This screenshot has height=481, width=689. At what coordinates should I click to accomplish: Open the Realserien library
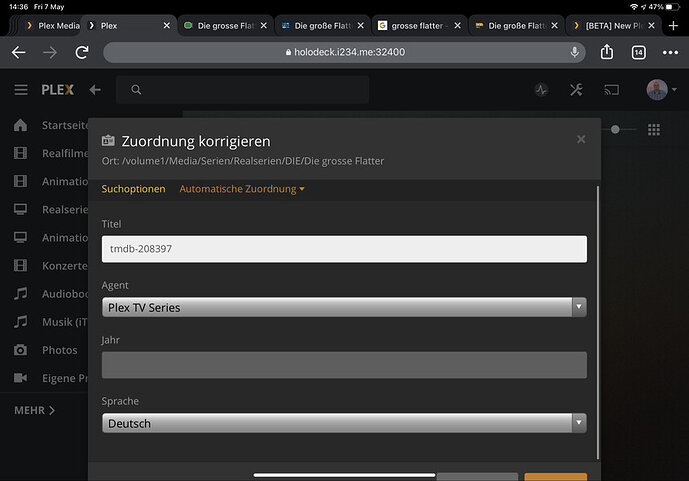point(65,210)
